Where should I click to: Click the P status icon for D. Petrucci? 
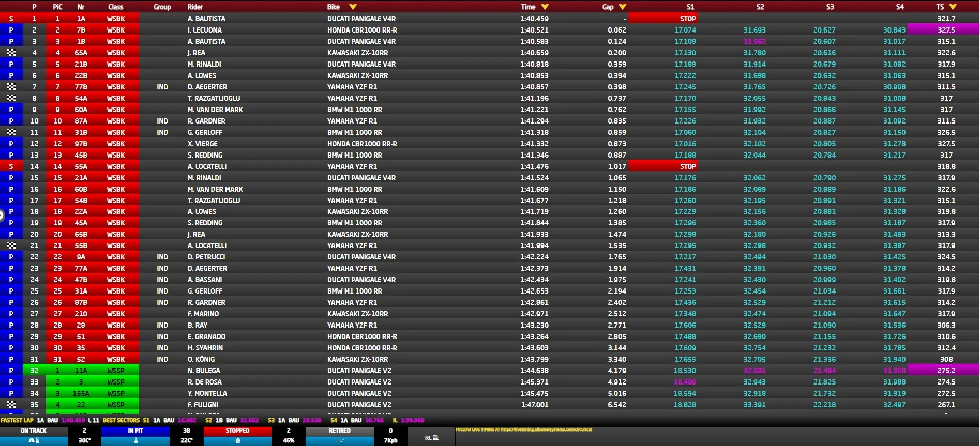tap(11, 257)
